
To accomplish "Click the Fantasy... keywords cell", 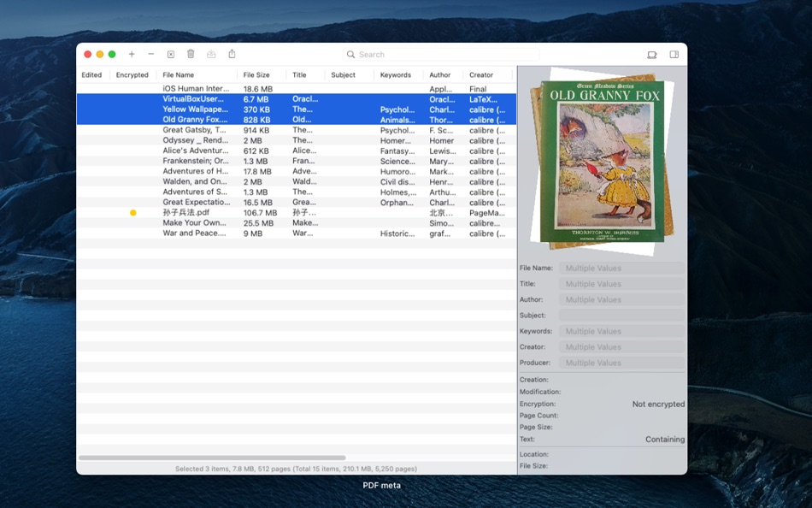I will click(397, 151).
